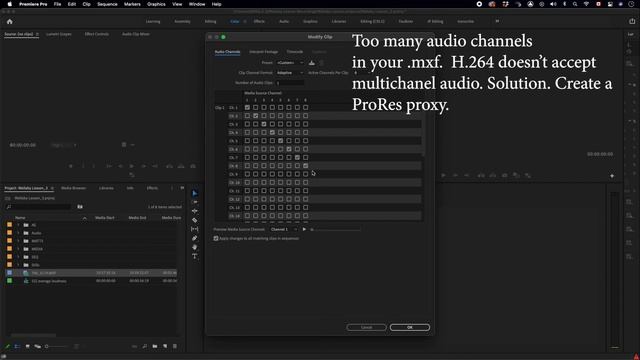
Task: Toggle project read/write pencil icon
Action: [7, 346]
